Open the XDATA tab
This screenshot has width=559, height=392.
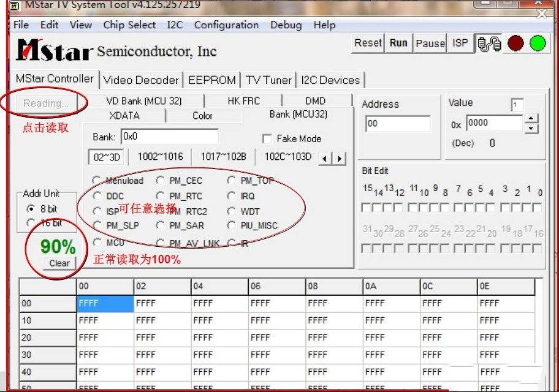click(x=124, y=116)
